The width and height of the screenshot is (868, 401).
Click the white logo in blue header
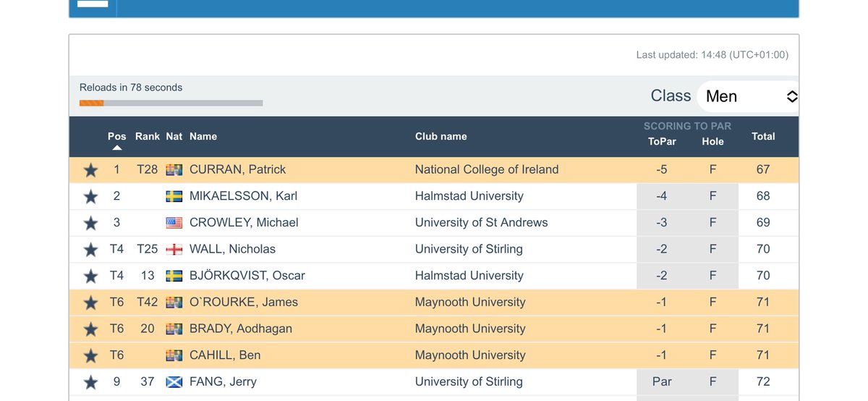(93, 4)
